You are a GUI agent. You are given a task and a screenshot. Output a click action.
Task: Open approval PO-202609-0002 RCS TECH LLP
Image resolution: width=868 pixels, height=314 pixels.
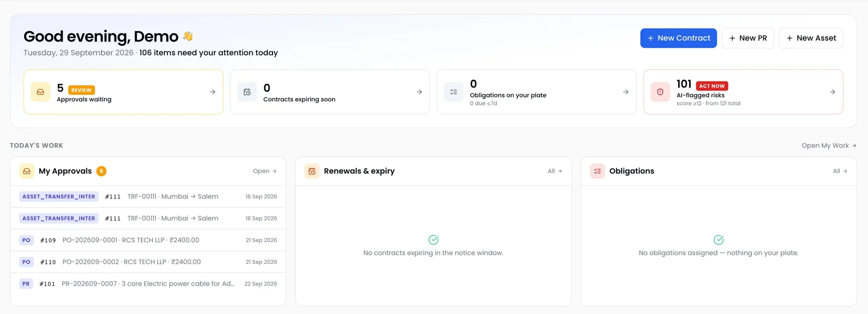click(148, 262)
